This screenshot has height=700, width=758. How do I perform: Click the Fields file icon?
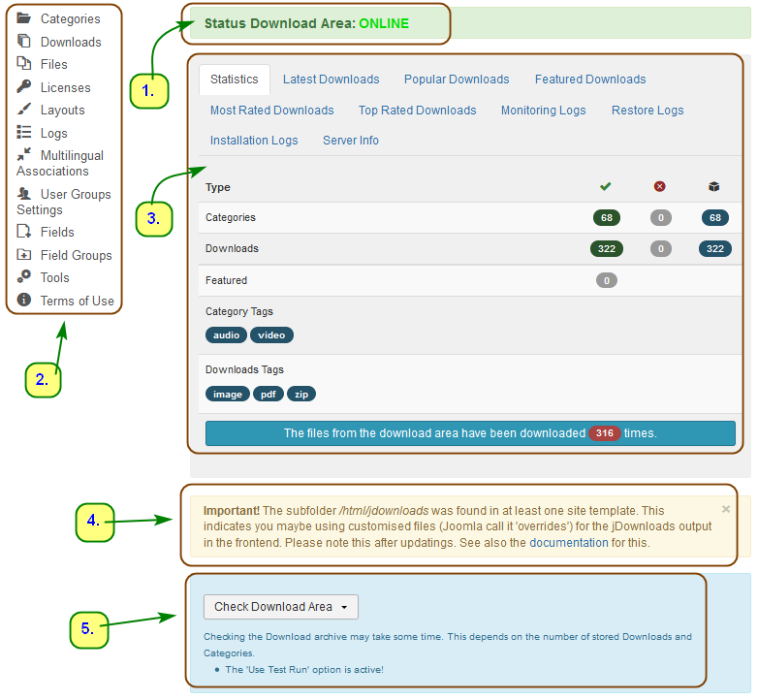pyautogui.click(x=23, y=231)
